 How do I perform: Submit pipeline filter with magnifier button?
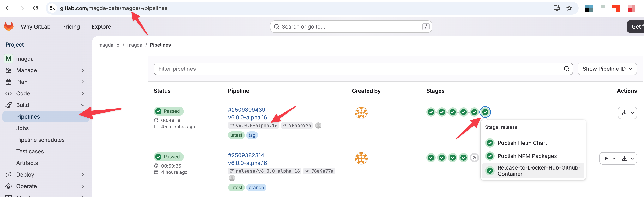click(x=567, y=69)
